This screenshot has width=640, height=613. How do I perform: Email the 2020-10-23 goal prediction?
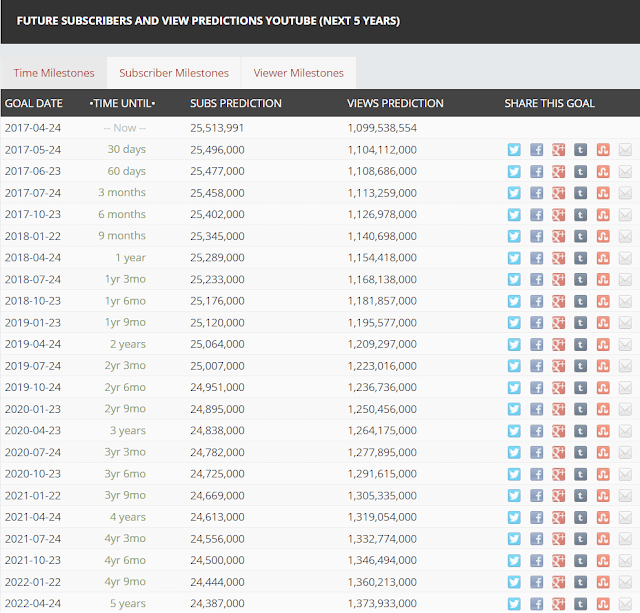(625, 474)
